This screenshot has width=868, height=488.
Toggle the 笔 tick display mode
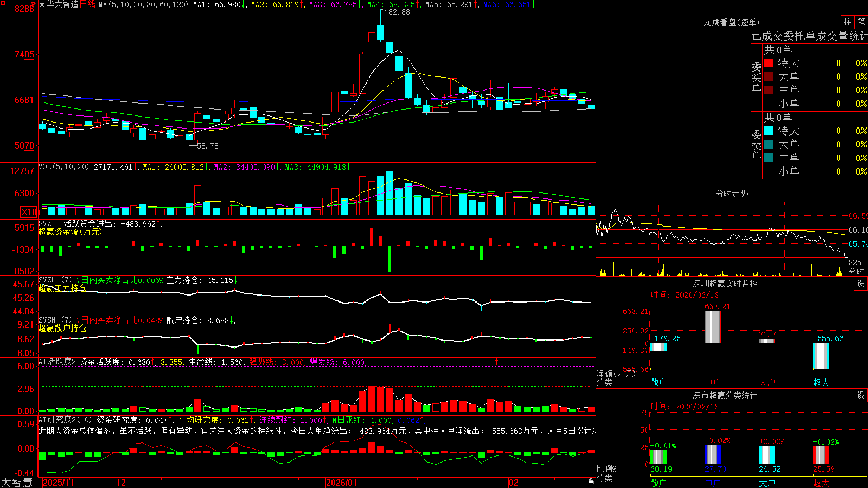[861, 22]
